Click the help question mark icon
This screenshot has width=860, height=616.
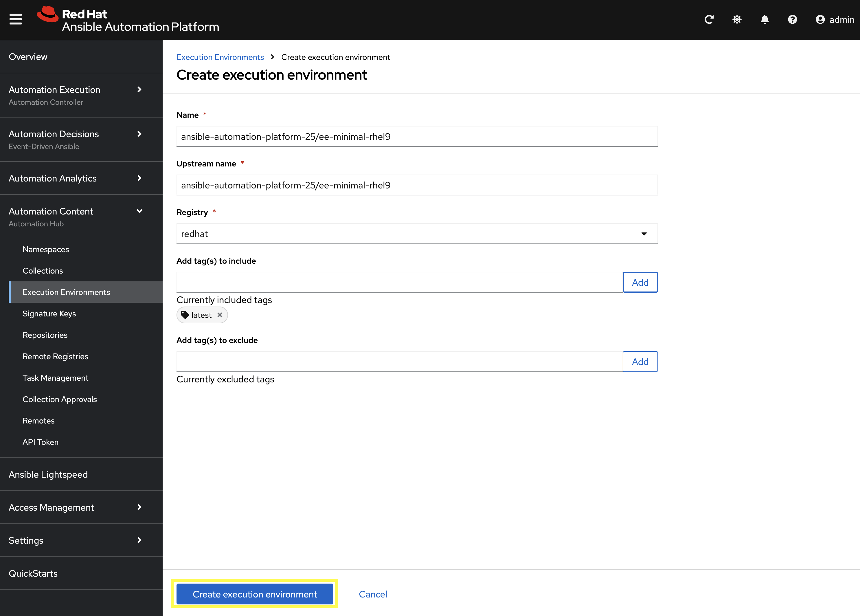792,19
